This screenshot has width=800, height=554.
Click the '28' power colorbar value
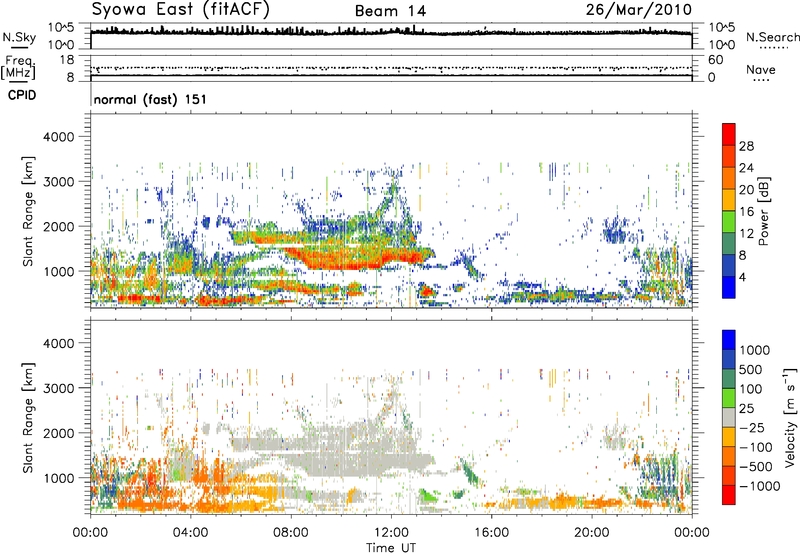tap(746, 146)
